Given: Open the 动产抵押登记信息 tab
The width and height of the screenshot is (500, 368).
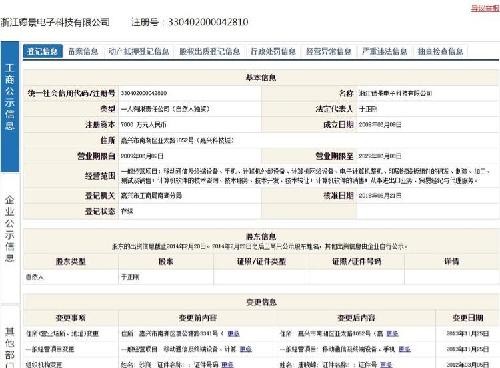Looking at the screenshot, I should coord(139,51).
